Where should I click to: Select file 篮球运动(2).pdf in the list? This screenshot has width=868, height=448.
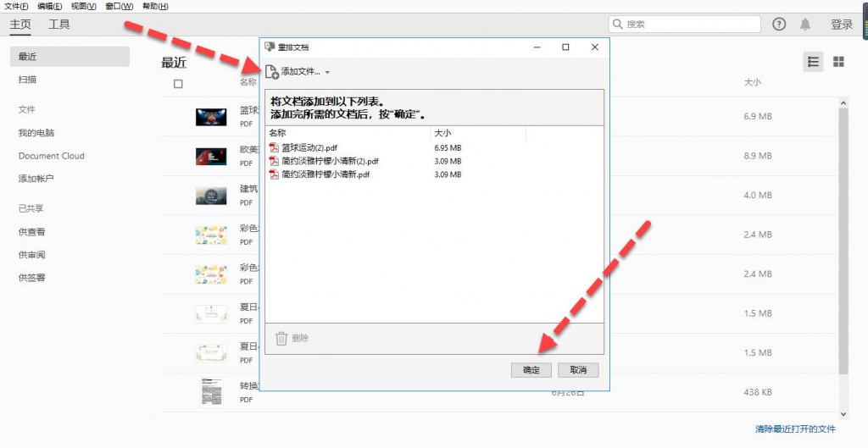(x=309, y=147)
